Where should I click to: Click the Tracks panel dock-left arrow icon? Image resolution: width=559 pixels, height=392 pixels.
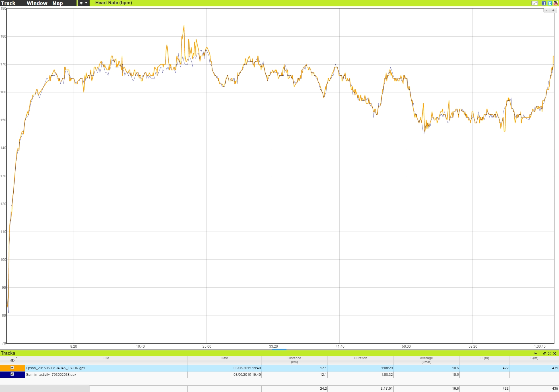[536, 353]
